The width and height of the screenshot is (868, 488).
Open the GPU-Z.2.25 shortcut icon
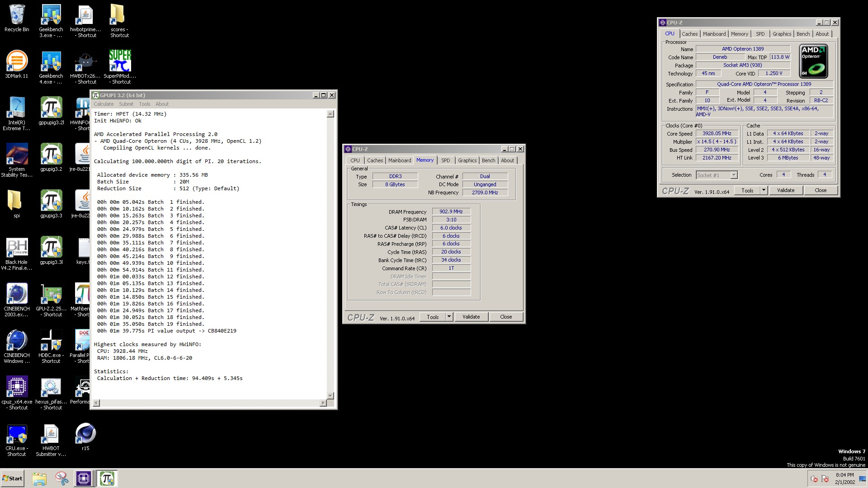coord(51,300)
